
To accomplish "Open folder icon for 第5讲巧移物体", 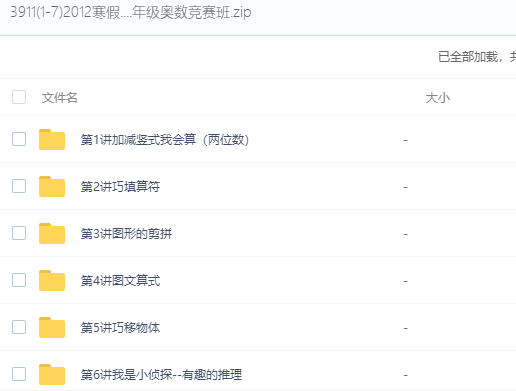I will (52, 327).
